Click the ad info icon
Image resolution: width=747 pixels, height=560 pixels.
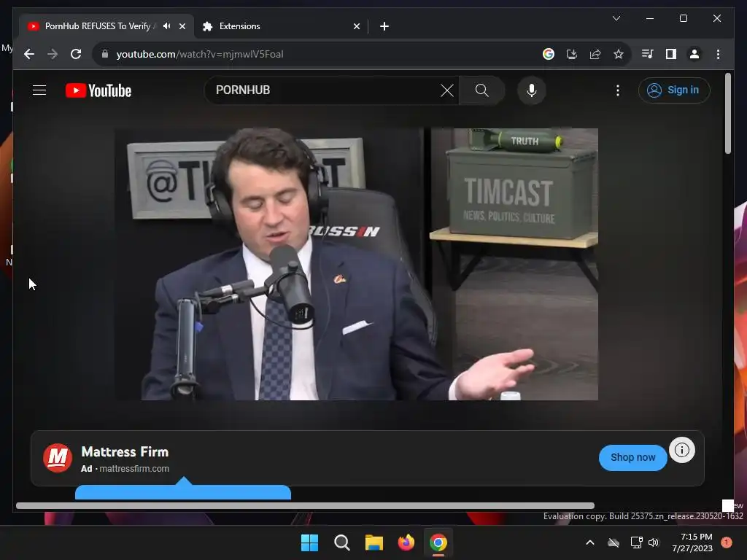[682, 450]
